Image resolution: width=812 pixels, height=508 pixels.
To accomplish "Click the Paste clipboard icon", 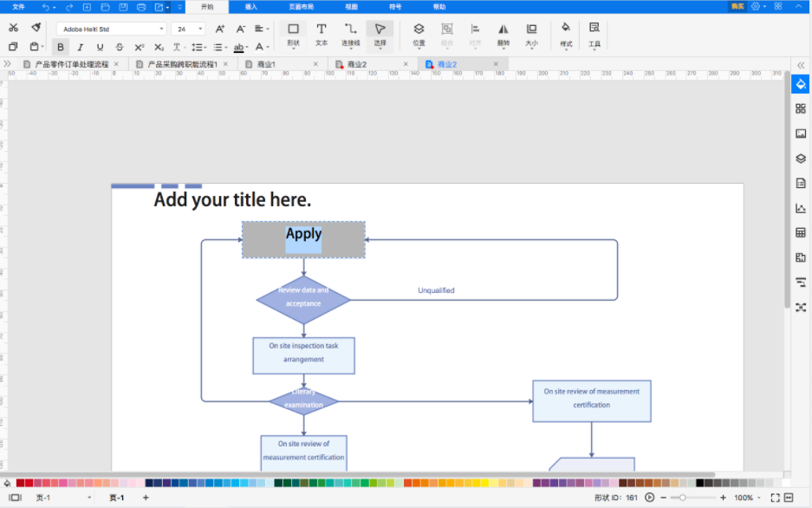I will 34,47.
